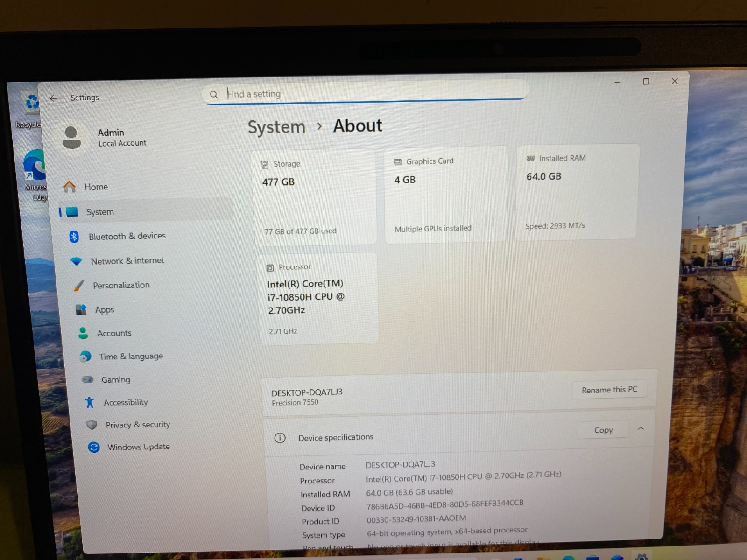Image resolution: width=747 pixels, height=560 pixels.
Task: Select the System monitor icon in sidebar
Action: point(72,212)
